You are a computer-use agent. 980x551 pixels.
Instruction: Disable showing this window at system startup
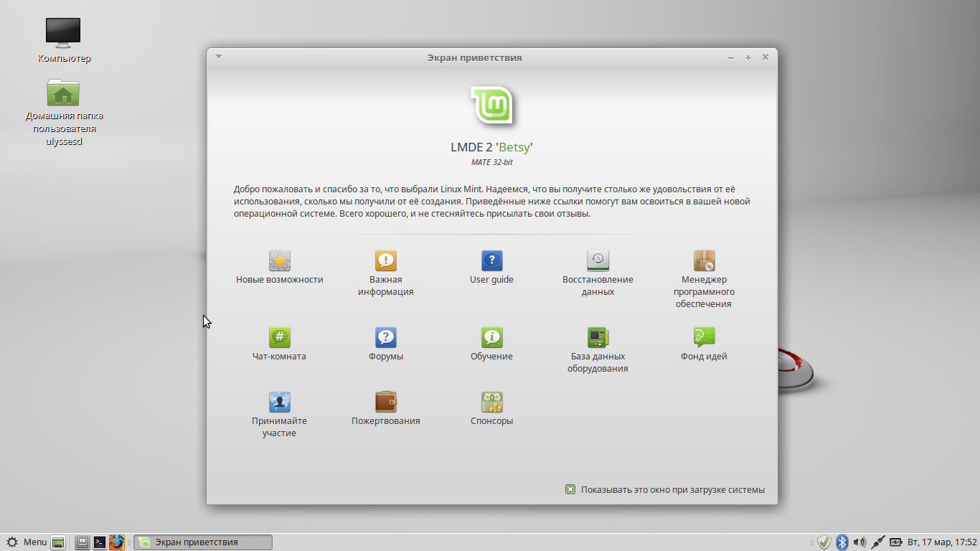pos(570,489)
